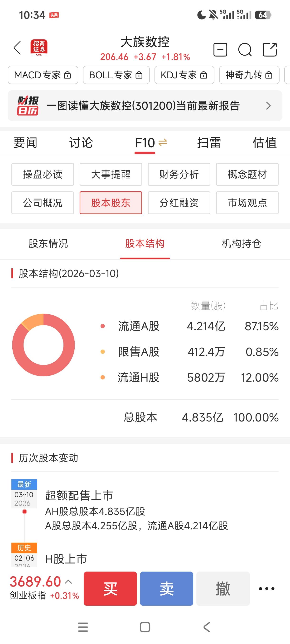Tap the 财报日历 icon
This screenshot has width=290, height=644.
click(x=28, y=106)
